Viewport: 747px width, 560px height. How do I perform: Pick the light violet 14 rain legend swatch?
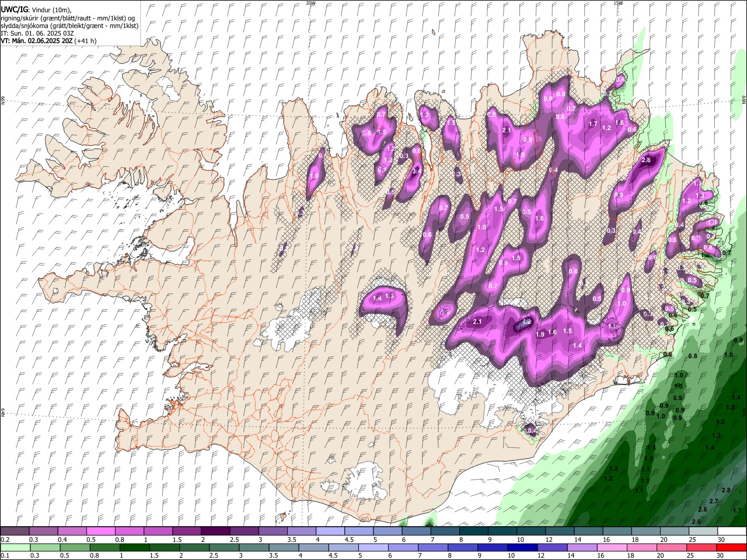pyautogui.click(x=582, y=548)
